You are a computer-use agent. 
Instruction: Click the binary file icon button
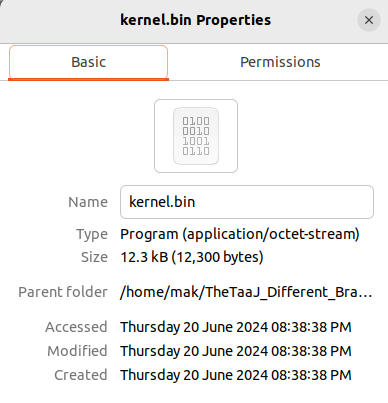(x=196, y=136)
